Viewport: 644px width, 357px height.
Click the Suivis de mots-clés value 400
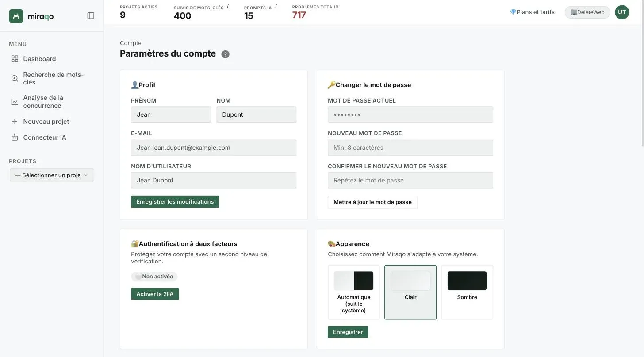(182, 16)
